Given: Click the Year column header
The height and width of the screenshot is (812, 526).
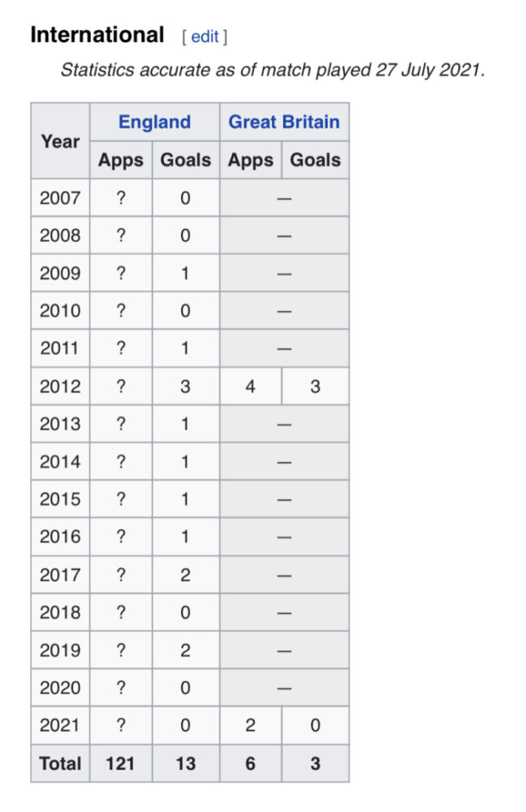Looking at the screenshot, I should [x=60, y=140].
